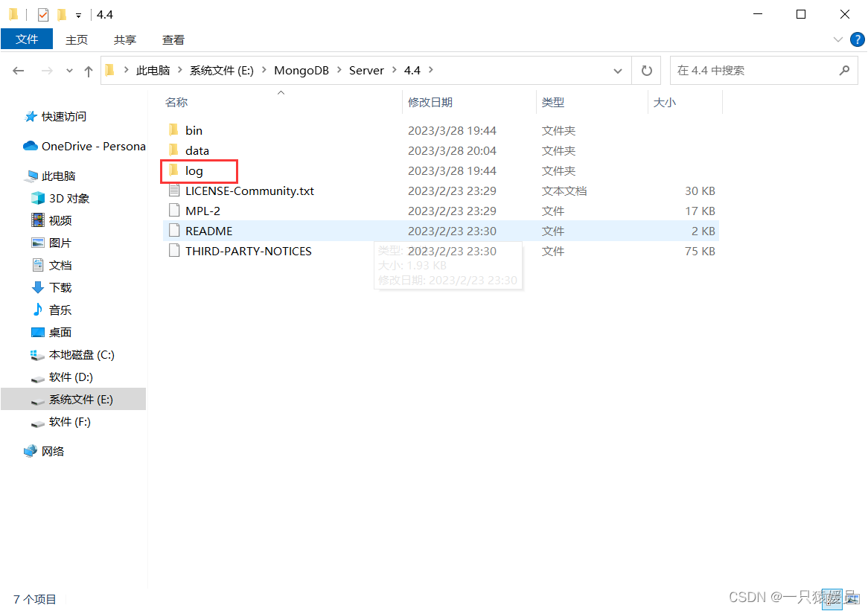
Task: Expand chevron after 4.4 in breadcrumb
Action: tap(431, 70)
